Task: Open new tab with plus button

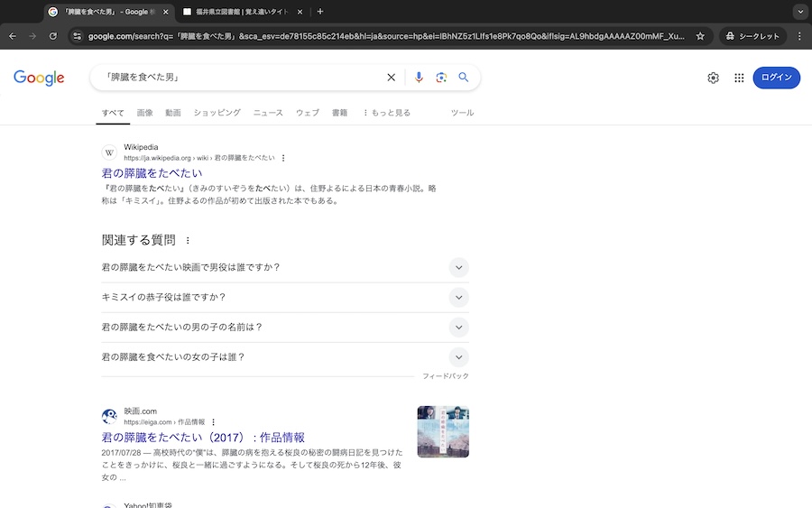Action: pos(320,12)
